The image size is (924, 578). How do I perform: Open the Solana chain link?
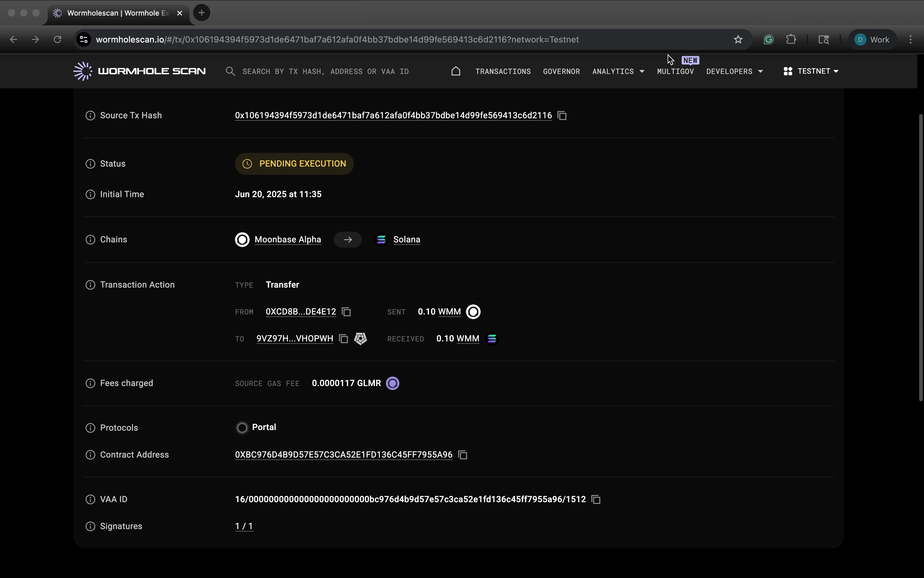tap(407, 240)
